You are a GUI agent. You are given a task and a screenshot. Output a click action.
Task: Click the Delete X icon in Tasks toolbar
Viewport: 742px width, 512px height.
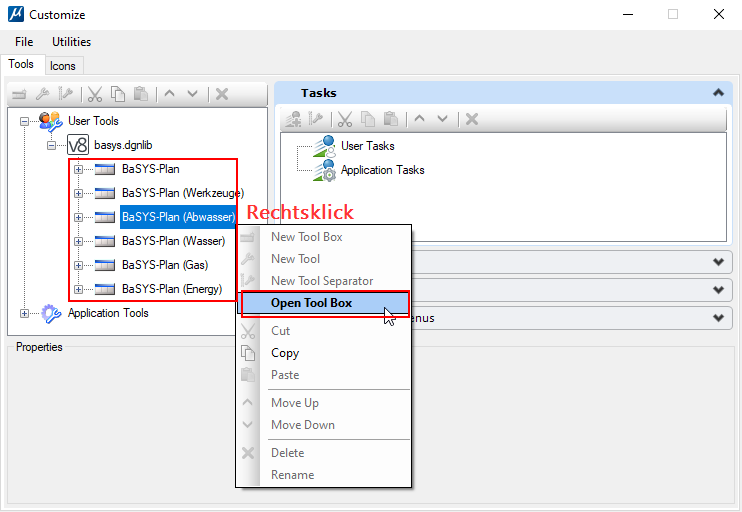[471, 119]
